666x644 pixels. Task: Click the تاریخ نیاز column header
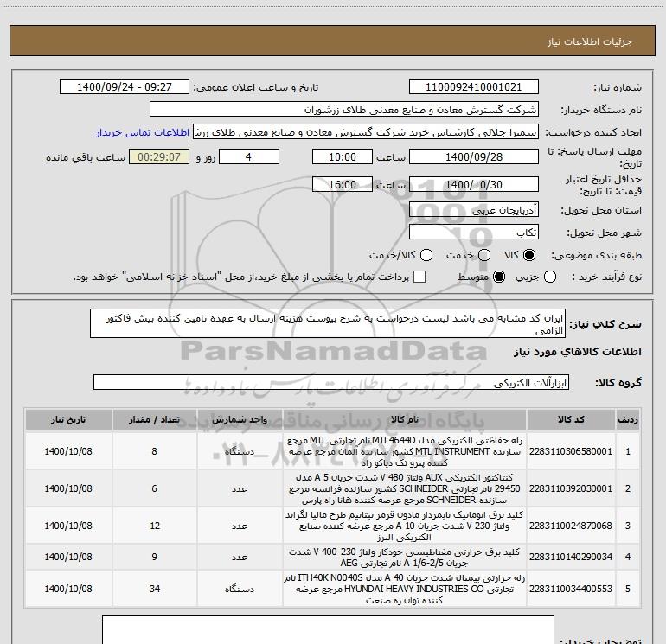click(68, 419)
